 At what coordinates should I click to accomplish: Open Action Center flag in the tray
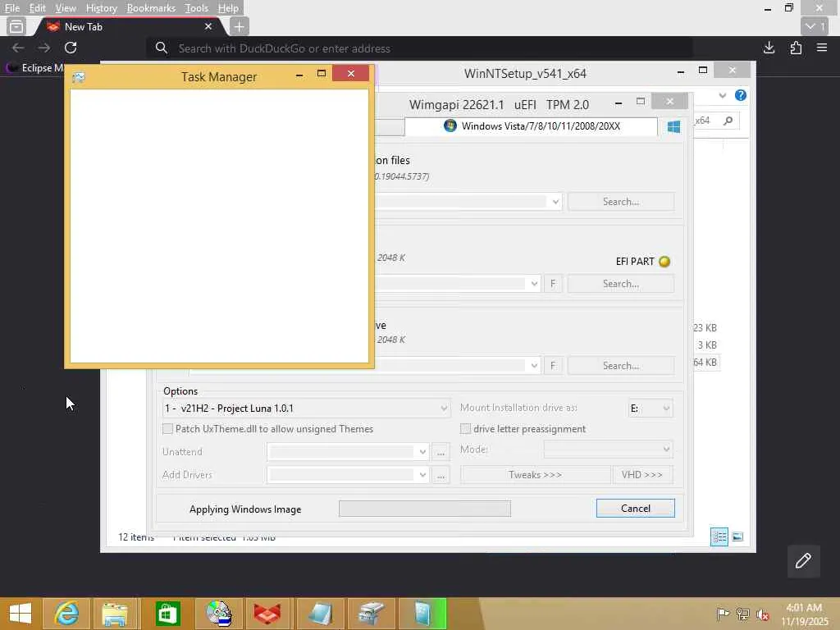(x=722, y=614)
